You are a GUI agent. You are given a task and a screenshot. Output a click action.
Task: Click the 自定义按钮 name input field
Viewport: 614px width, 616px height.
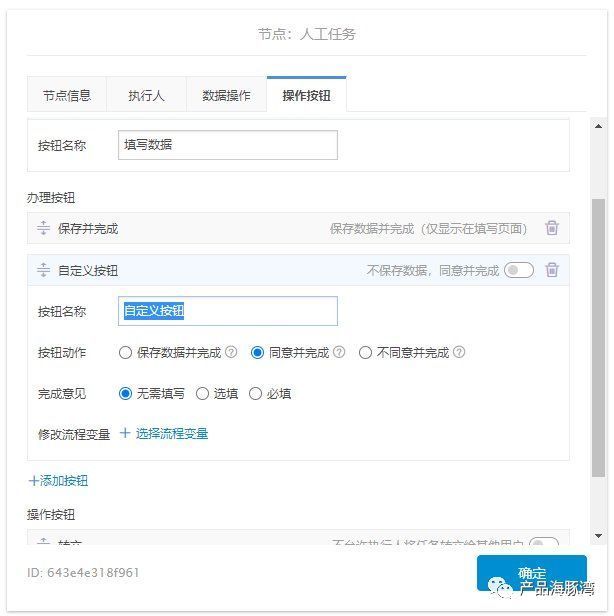228,311
